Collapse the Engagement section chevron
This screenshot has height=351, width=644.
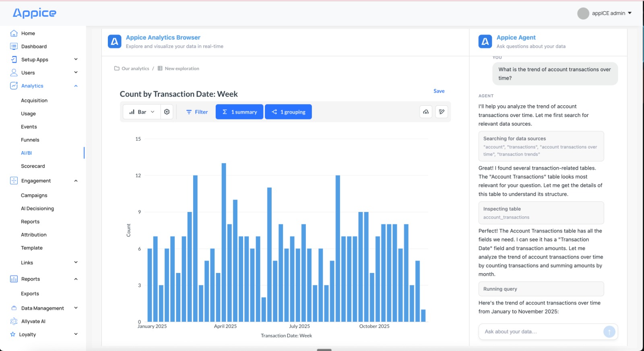click(x=76, y=181)
